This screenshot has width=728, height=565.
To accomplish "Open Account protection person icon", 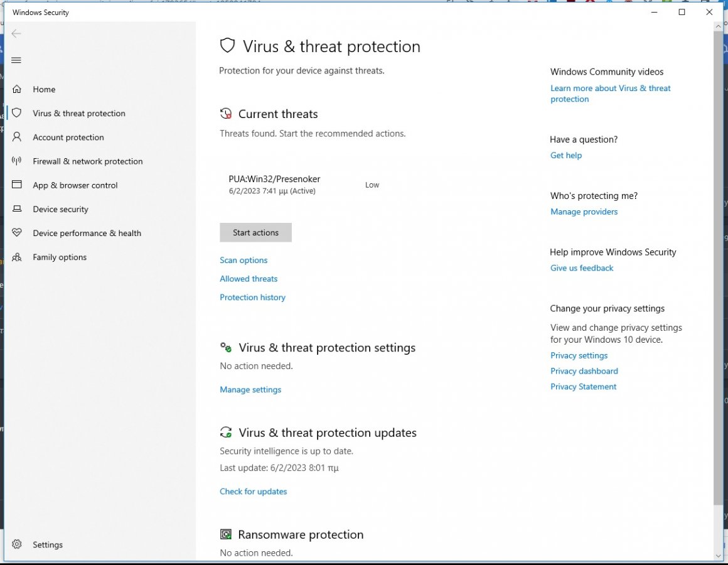I will (17, 137).
